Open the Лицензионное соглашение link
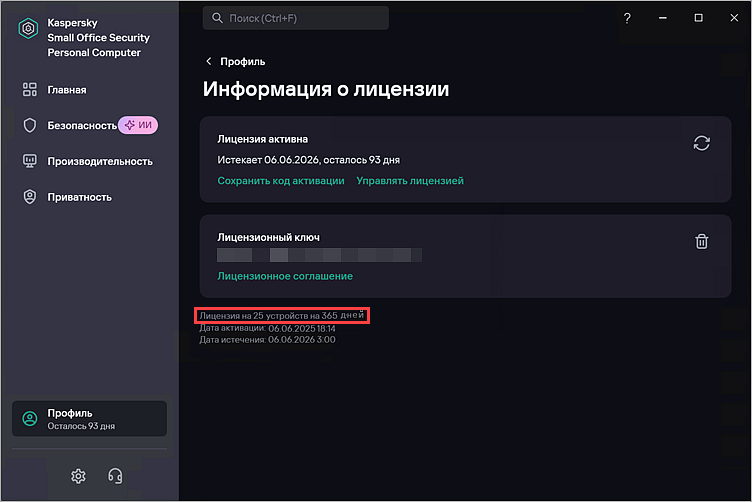Viewport: 752px width, 502px height. pyautogui.click(x=285, y=276)
